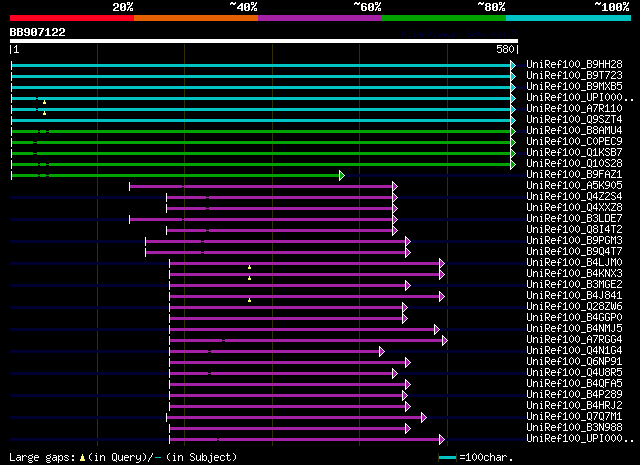640x465 pixels.
Task: Click arrowhead ending the UniRef100_B3LDE7 alignment
Action: pos(395,220)
